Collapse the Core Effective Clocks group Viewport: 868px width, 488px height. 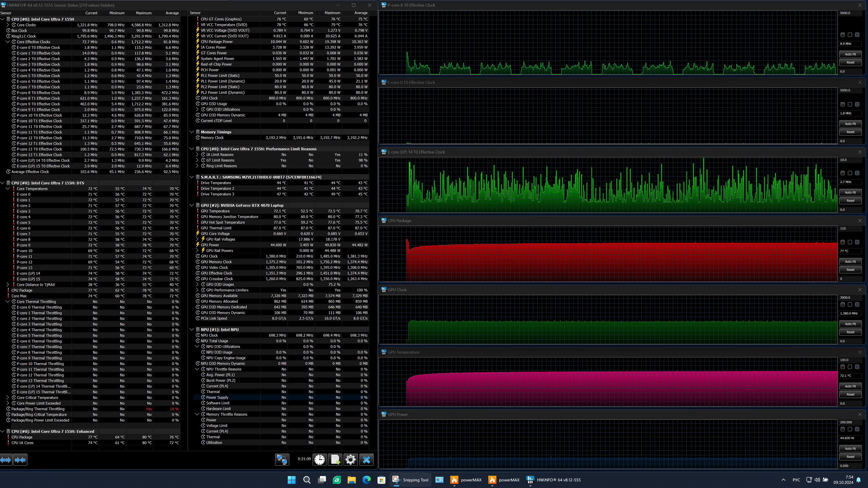point(8,42)
